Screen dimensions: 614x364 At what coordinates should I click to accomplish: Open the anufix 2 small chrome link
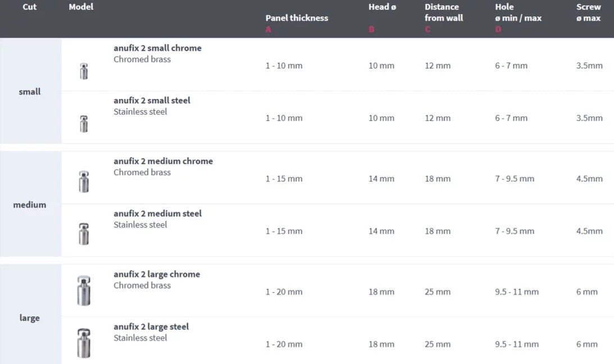click(157, 48)
